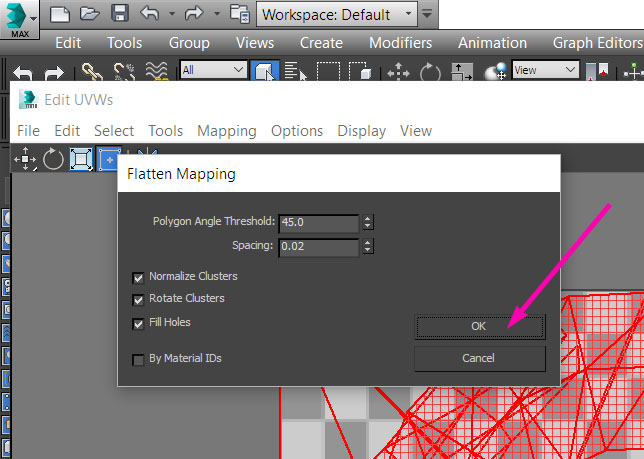Image resolution: width=644 pixels, height=459 pixels.
Task: Click the Open File folder icon
Action: (90, 14)
